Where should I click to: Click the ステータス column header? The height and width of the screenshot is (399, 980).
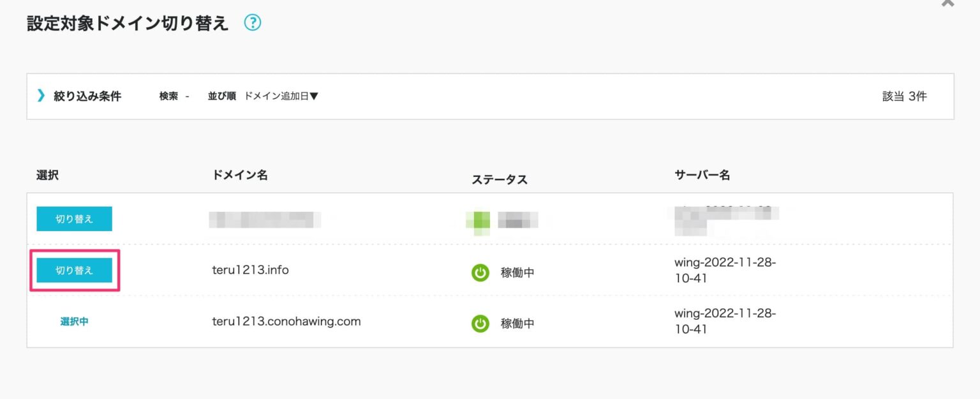(x=499, y=179)
